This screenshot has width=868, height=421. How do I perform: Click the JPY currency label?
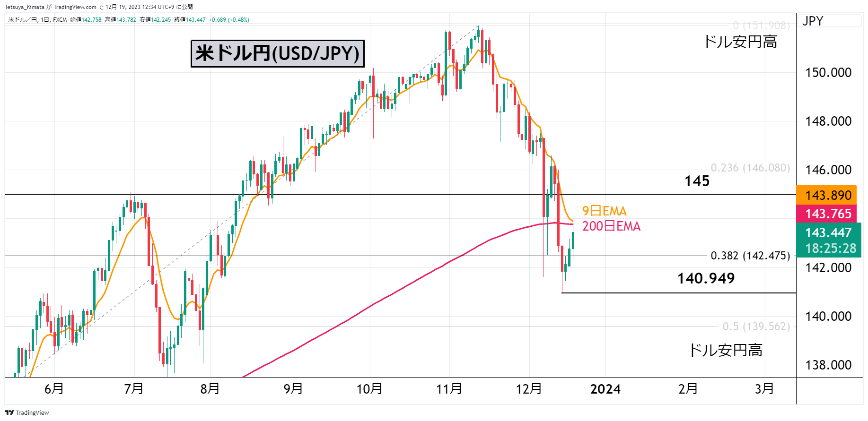813,21
